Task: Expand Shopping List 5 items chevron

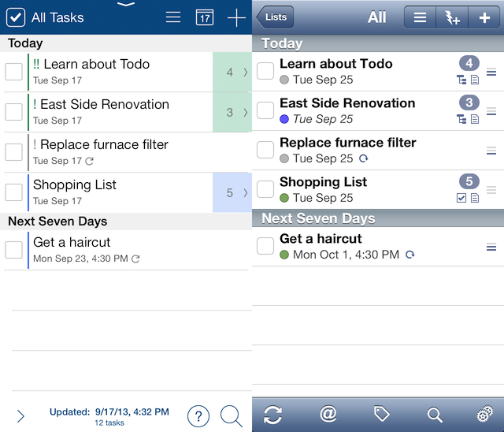Action: click(x=246, y=192)
